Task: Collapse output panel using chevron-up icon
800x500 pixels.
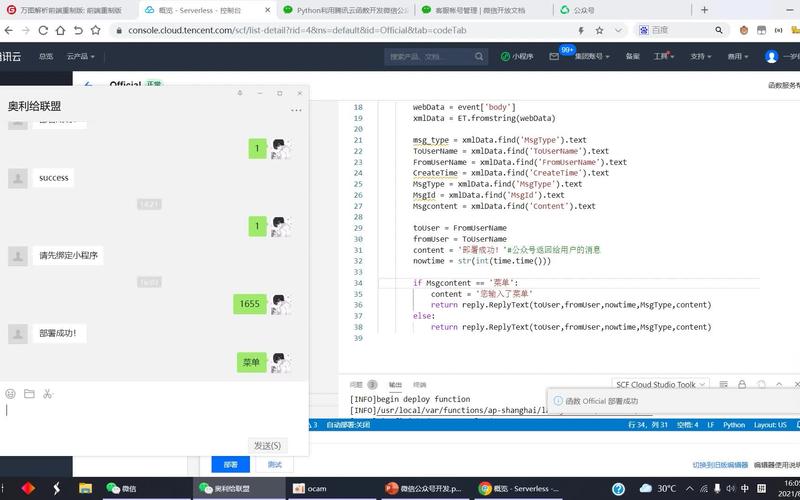Action: [779, 384]
